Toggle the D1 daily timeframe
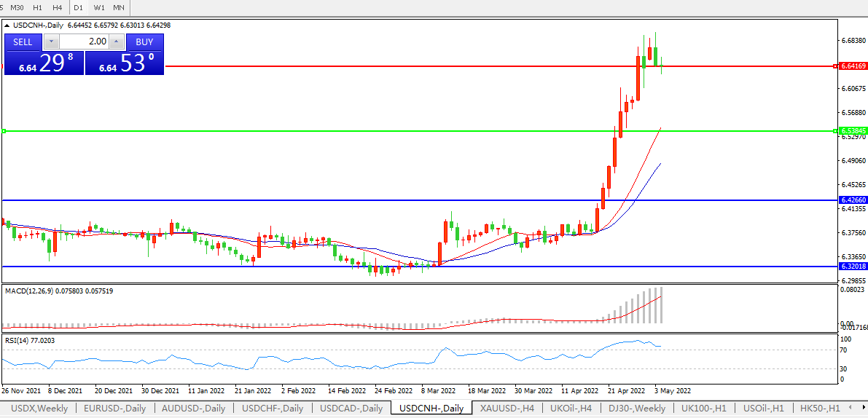Viewport: 868px width, 418px height. tap(78, 7)
